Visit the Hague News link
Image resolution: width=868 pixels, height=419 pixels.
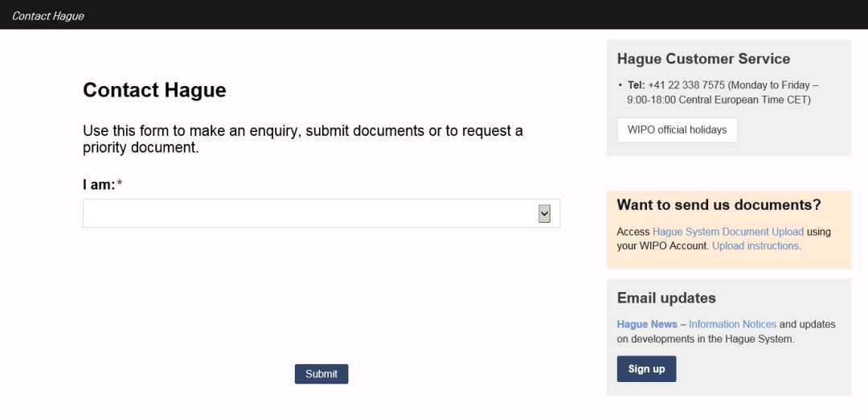pos(646,324)
